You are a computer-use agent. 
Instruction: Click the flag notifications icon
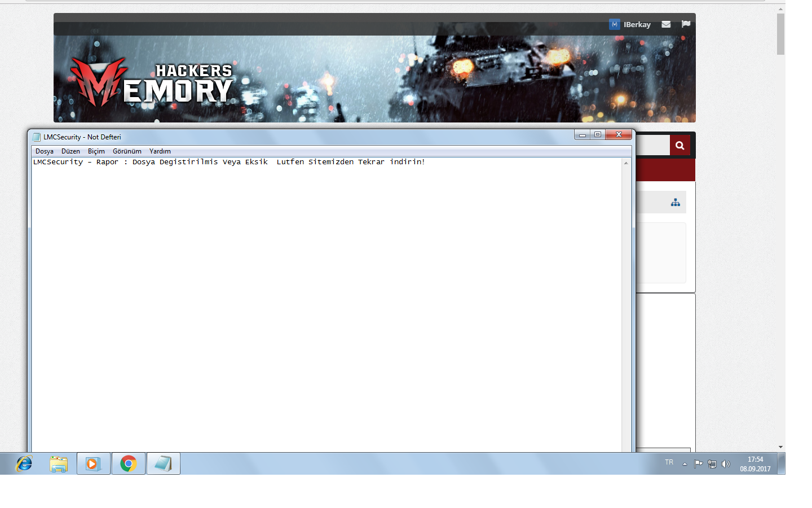pyautogui.click(x=686, y=24)
